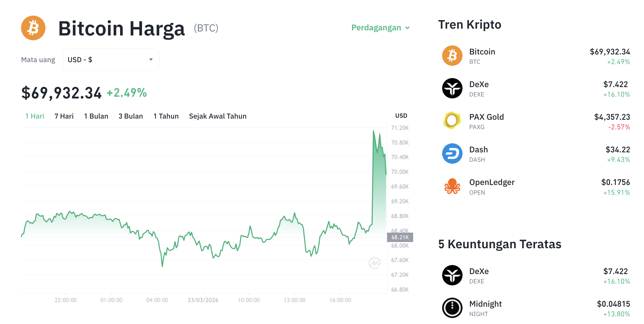Click the chart peak near 71.20K
The width and height of the screenshot is (644, 324).
[x=373, y=131]
